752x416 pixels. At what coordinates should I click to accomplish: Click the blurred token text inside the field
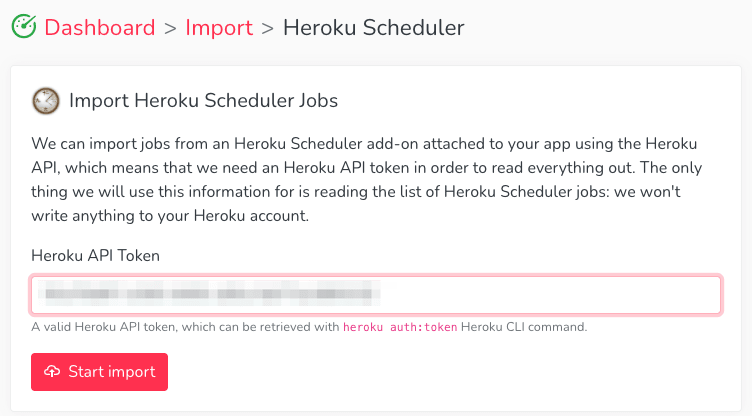(x=210, y=294)
